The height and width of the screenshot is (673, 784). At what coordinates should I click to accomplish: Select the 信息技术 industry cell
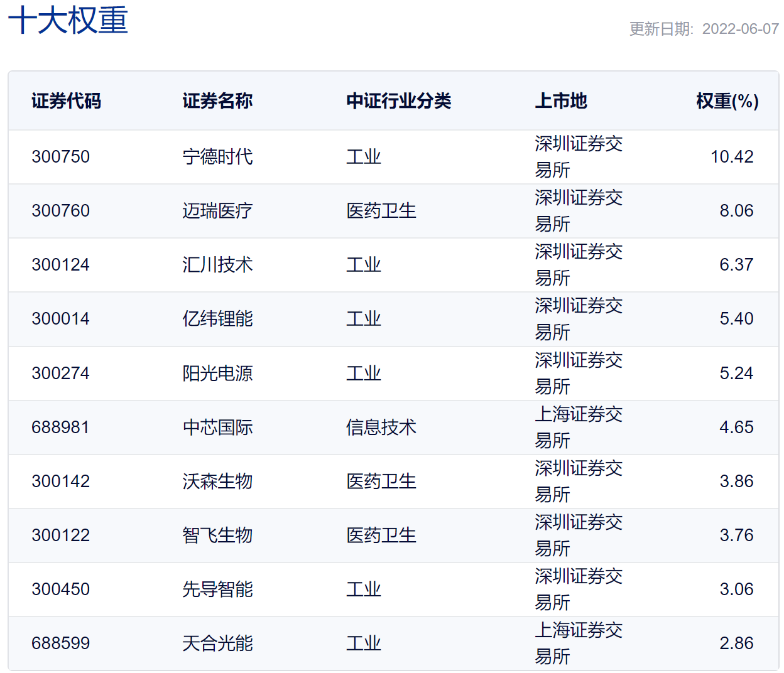pyautogui.click(x=381, y=427)
